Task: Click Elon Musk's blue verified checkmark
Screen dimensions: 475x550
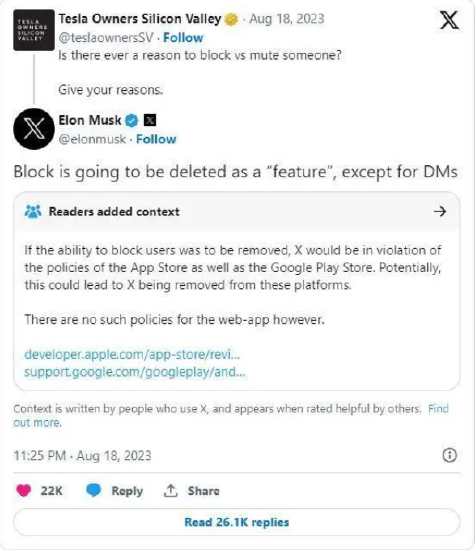Action: tap(132, 121)
